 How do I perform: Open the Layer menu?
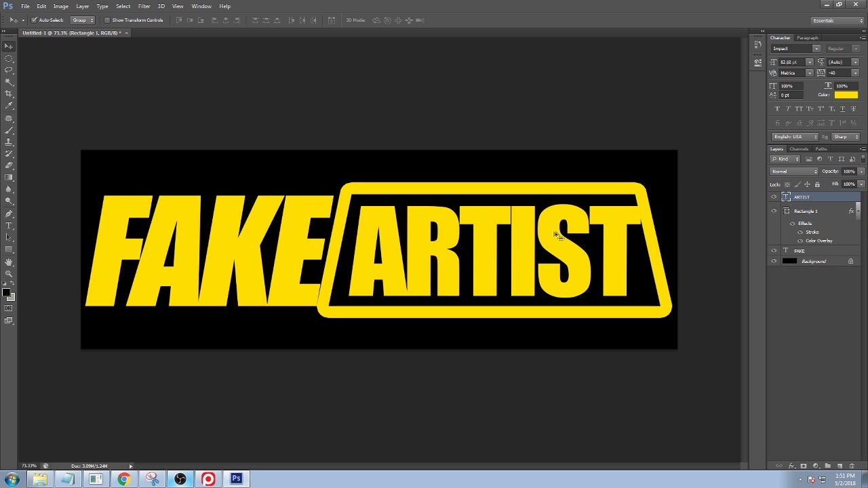point(83,6)
